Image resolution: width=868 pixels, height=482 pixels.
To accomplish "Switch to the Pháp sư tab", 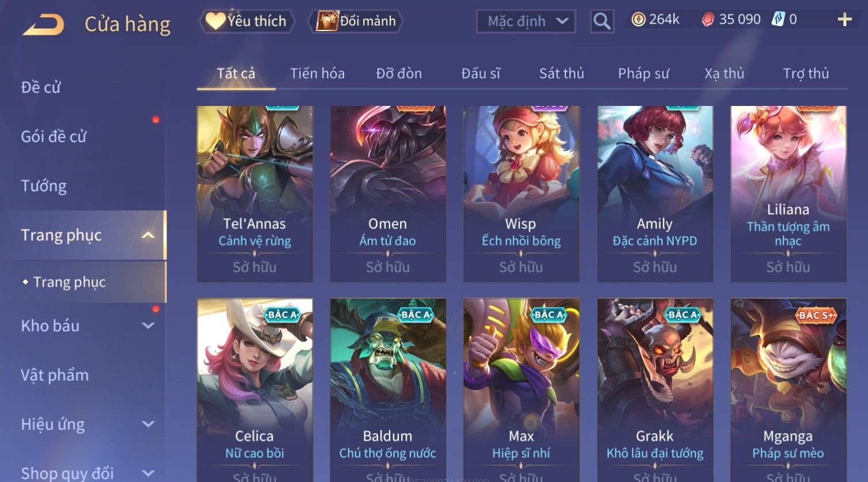I will [643, 73].
